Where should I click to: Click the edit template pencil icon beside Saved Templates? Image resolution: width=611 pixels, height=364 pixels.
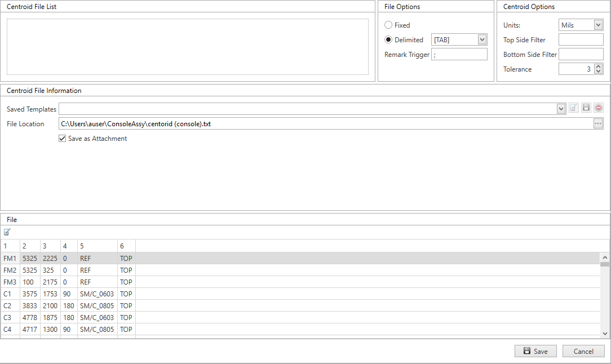pos(573,108)
